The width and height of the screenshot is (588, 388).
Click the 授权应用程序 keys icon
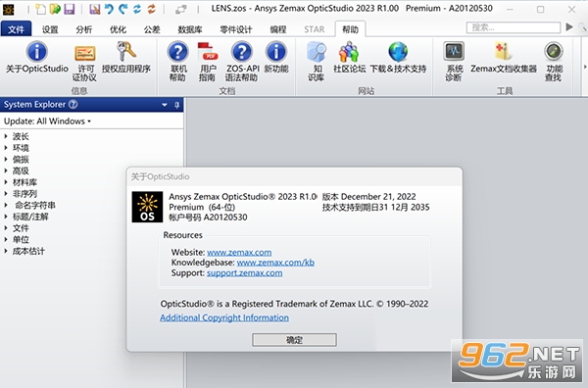click(x=126, y=51)
